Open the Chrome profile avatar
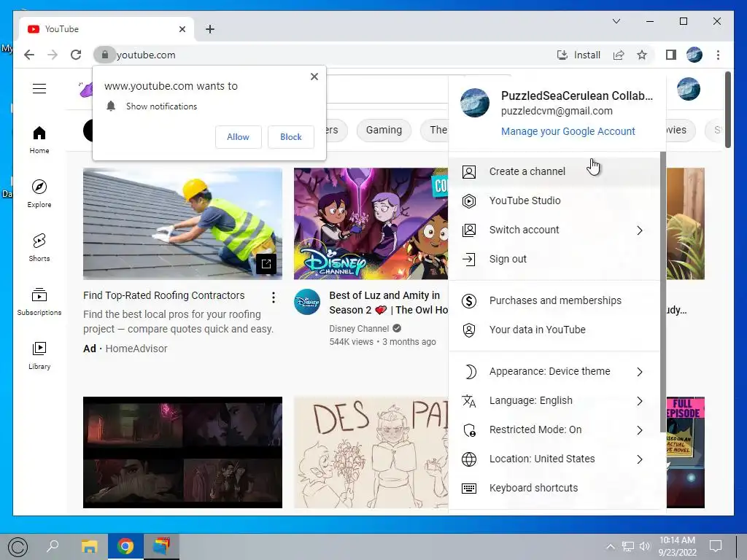Viewport: 747px width, 560px height. click(x=694, y=55)
